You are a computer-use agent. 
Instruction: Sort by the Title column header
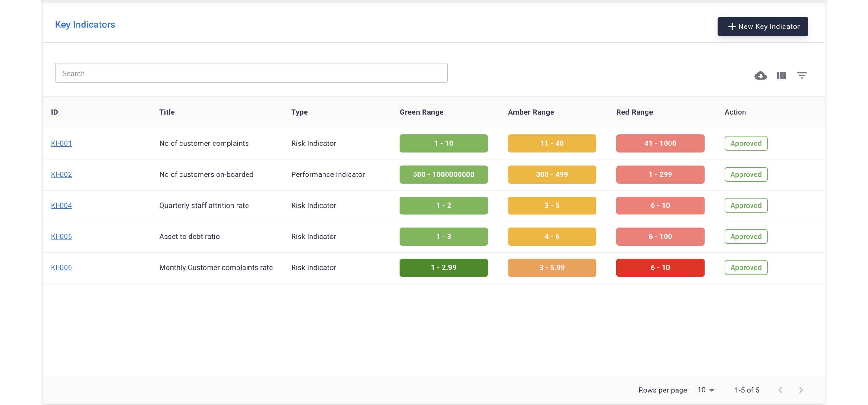pyautogui.click(x=167, y=112)
